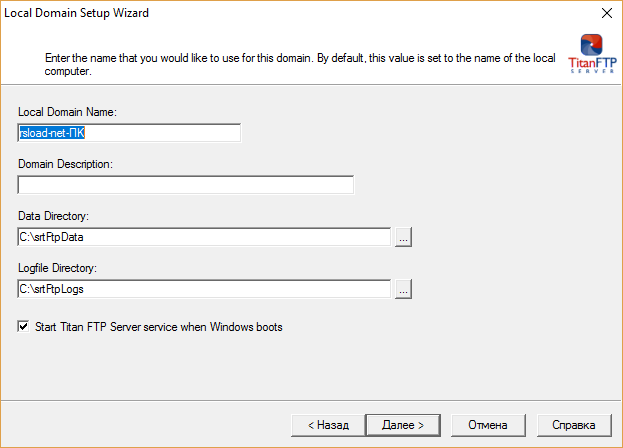This screenshot has height=448, width=623.
Task: Click the Local Domain Setup Wizard title bar
Action: [250, 14]
